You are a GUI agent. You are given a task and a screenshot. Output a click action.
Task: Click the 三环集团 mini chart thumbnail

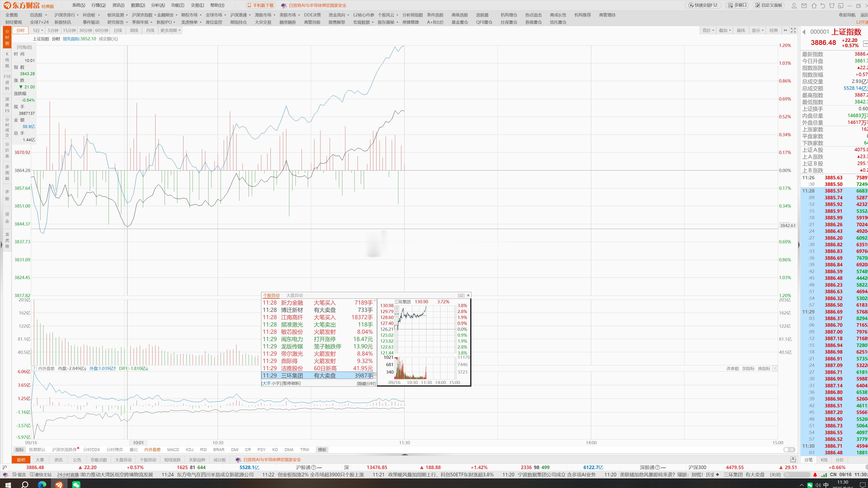(424, 342)
